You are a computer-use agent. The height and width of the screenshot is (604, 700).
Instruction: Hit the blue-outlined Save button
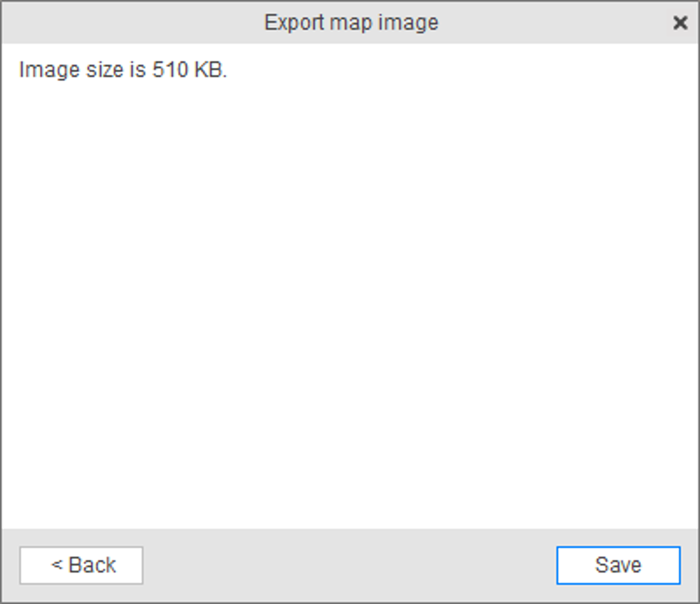(x=618, y=565)
